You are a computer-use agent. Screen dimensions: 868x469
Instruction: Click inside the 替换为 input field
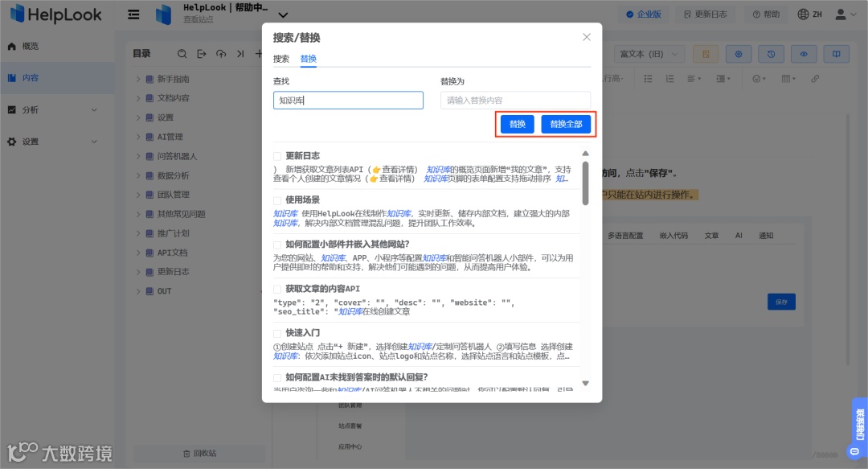click(514, 100)
